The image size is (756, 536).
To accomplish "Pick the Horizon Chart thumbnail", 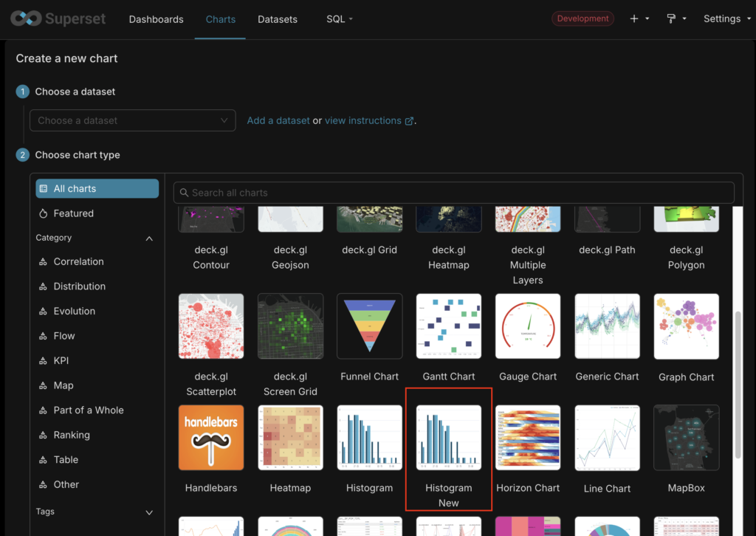I will point(528,438).
